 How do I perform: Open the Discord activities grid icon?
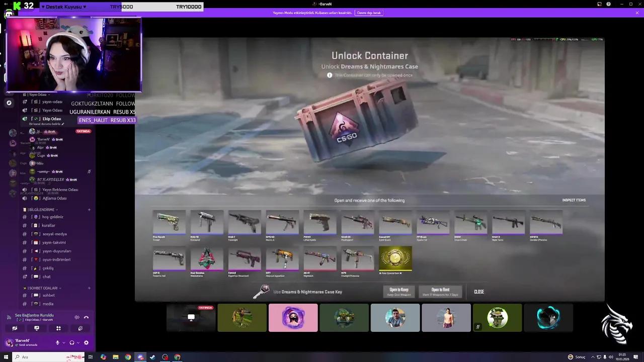(58, 328)
